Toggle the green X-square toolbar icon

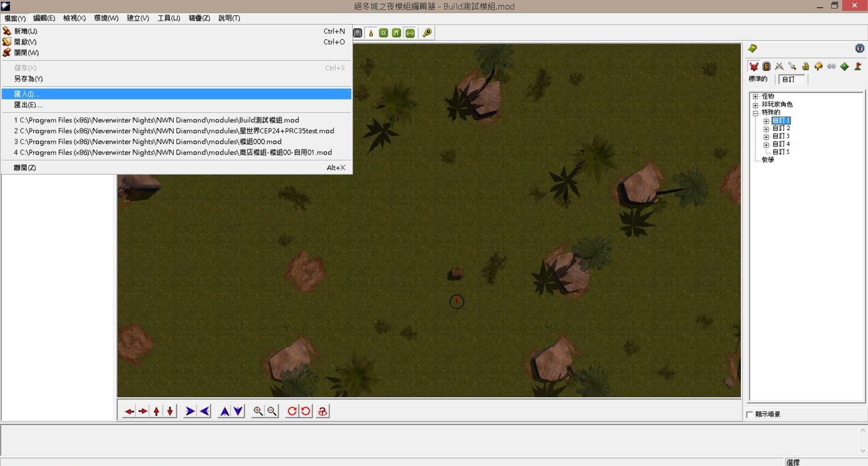pos(383,33)
